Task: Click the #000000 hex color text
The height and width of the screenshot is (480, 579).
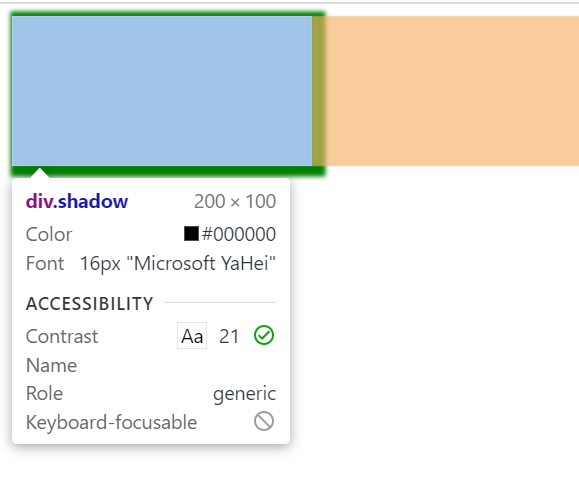Action: [x=239, y=234]
